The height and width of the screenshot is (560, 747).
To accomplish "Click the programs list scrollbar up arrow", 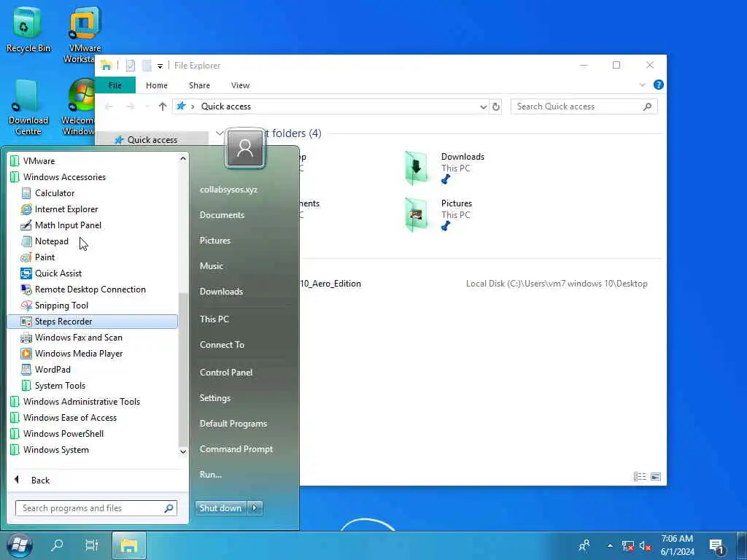I will coord(183,158).
